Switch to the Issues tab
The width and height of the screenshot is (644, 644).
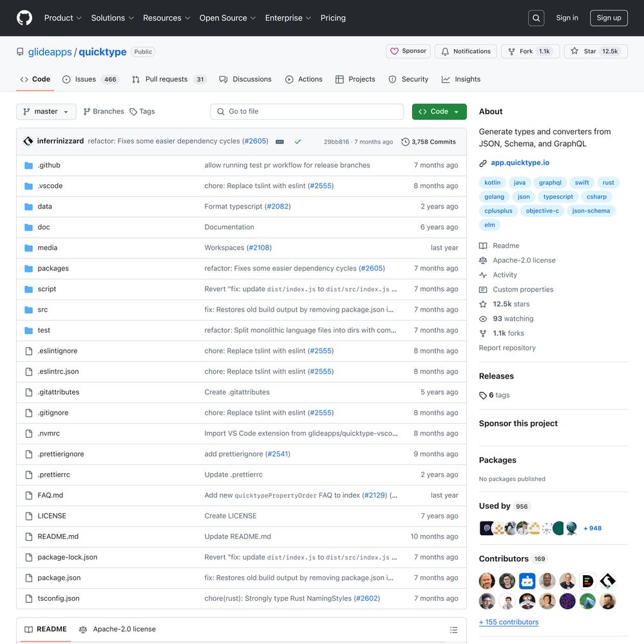90,79
